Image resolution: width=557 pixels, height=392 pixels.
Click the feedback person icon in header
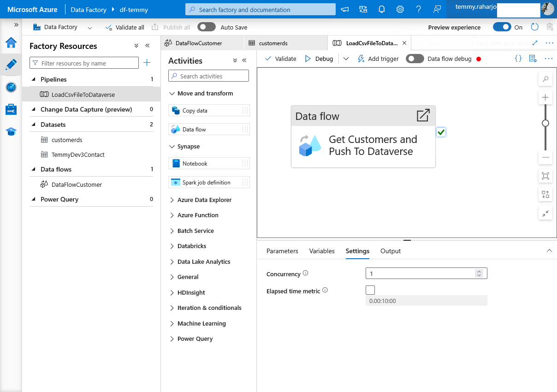pyautogui.click(x=437, y=9)
